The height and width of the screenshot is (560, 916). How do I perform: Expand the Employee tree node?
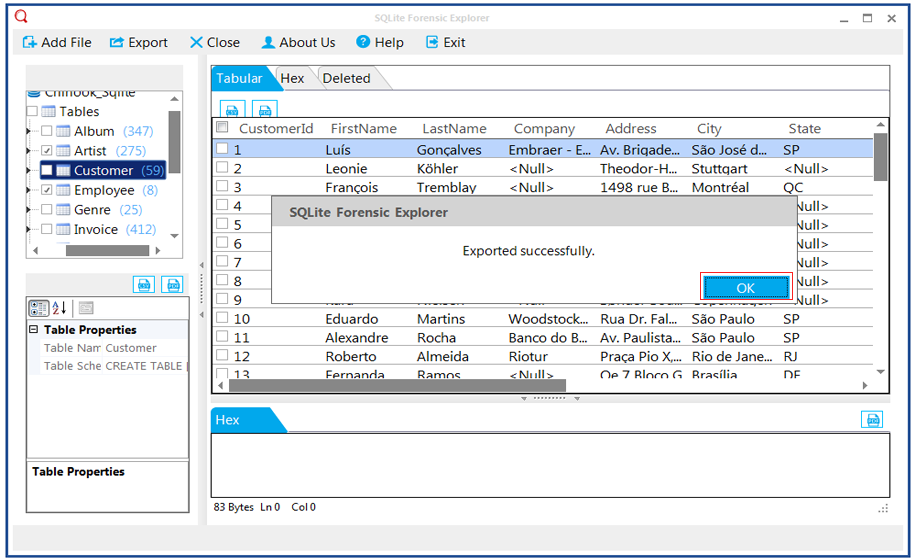[29, 190]
